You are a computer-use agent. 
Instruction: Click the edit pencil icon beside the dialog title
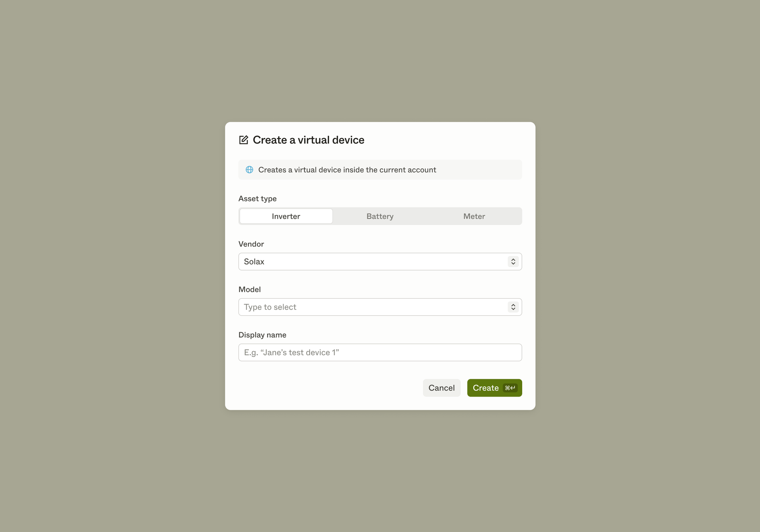click(244, 140)
